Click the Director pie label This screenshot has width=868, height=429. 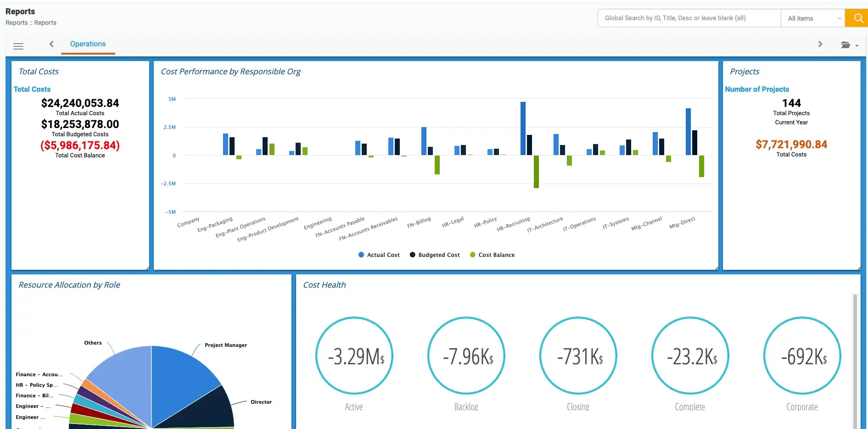click(261, 402)
